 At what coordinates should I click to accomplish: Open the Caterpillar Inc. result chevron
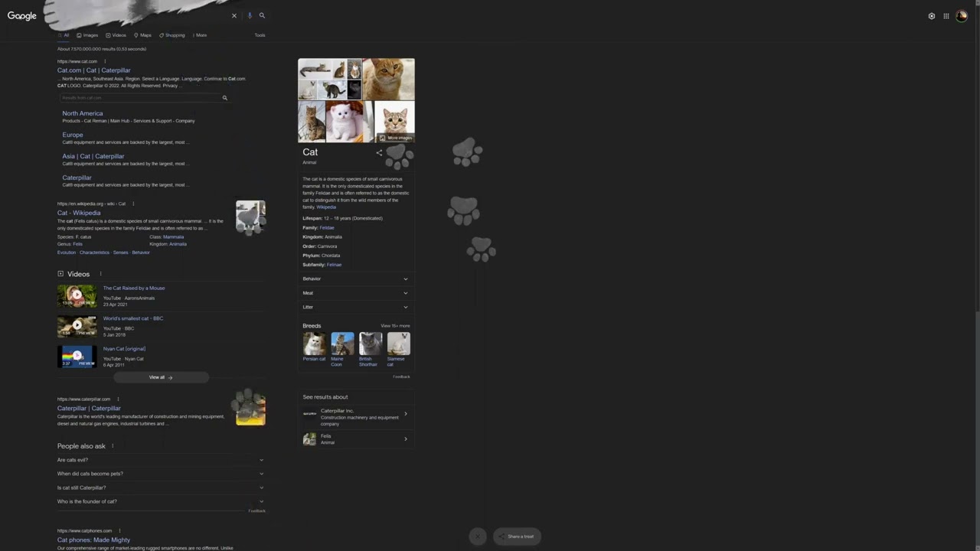pos(406,414)
